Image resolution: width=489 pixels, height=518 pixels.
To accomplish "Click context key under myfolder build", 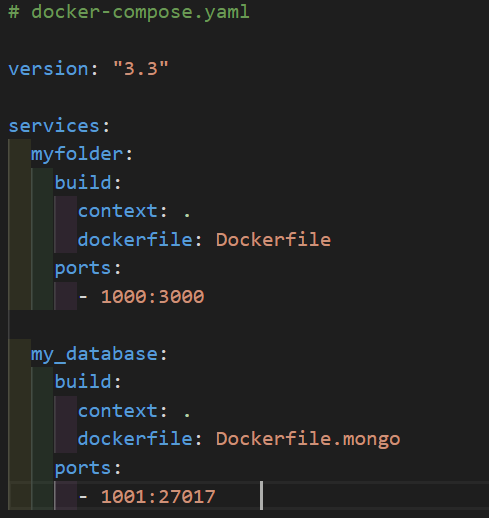I will pos(118,211).
